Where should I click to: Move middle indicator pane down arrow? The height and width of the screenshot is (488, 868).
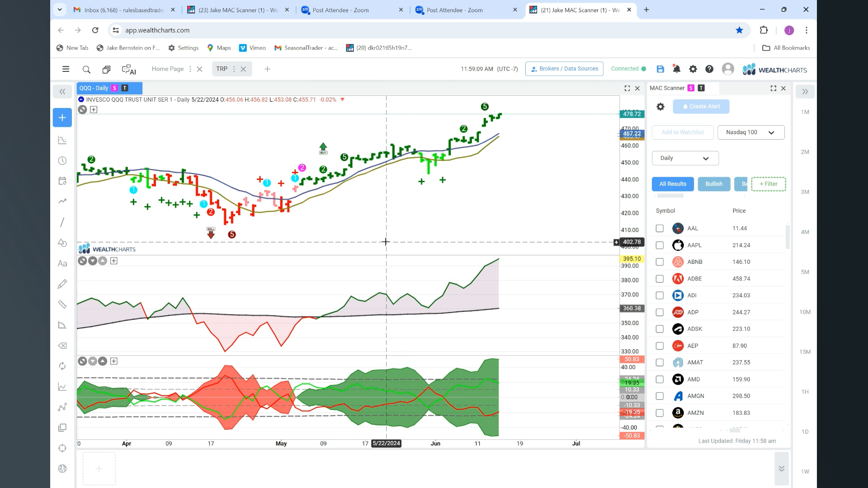93,261
